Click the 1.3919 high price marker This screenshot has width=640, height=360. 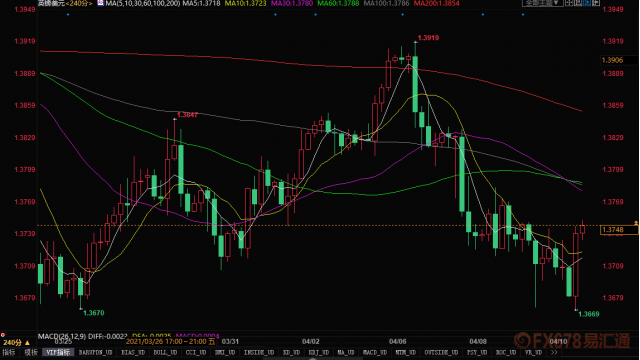coord(428,38)
